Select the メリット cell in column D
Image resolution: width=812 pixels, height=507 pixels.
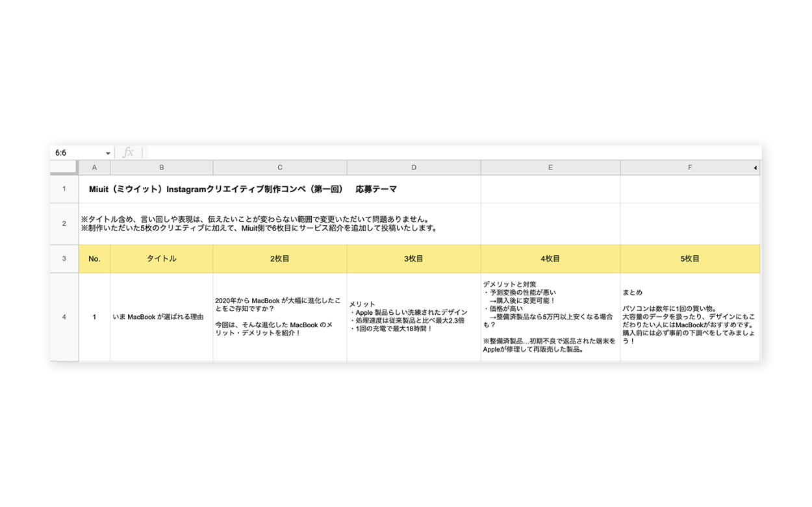pos(413,317)
